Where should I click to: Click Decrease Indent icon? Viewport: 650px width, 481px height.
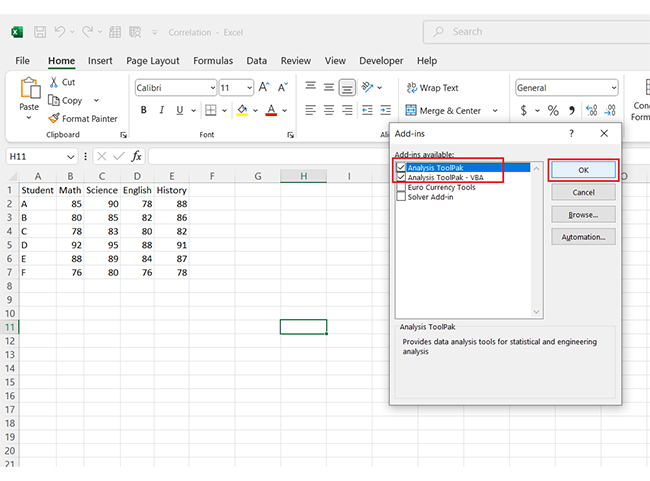coord(367,110)
